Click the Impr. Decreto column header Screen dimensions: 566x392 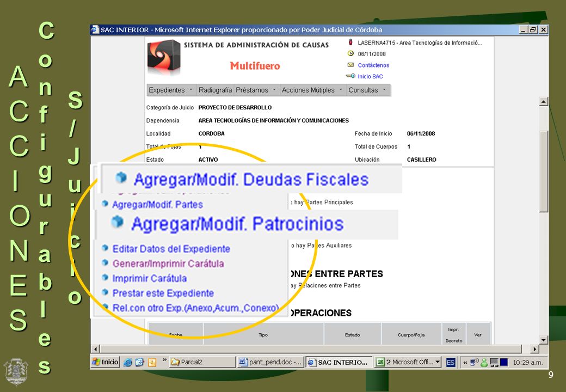[x=454, y=335]
